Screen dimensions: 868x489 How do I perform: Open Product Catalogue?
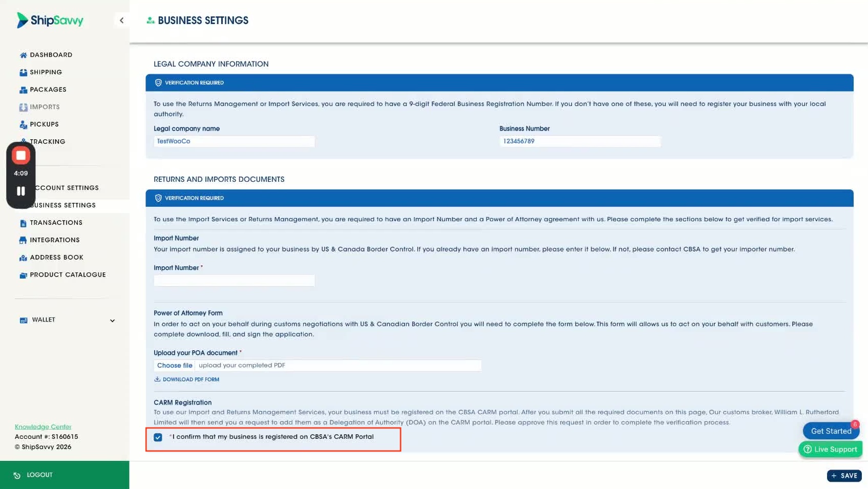pyautogui.click(x=68, y=275)
